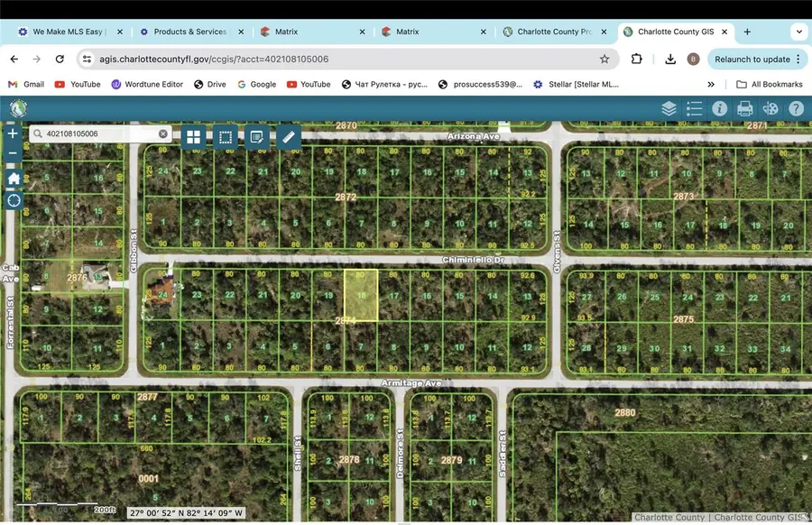The width and height of the screenshot is (812, 525).
Task: Clear the parcel search field with the X
Action: (162, 133)
